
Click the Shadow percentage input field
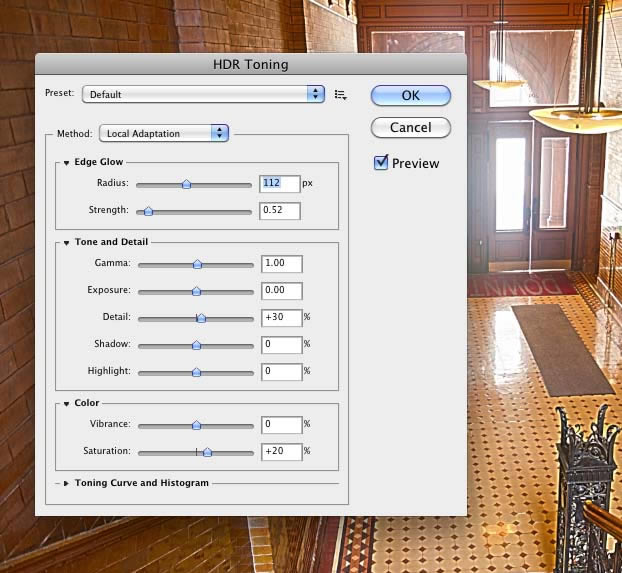pyautogui.click(x=282, y=345)
